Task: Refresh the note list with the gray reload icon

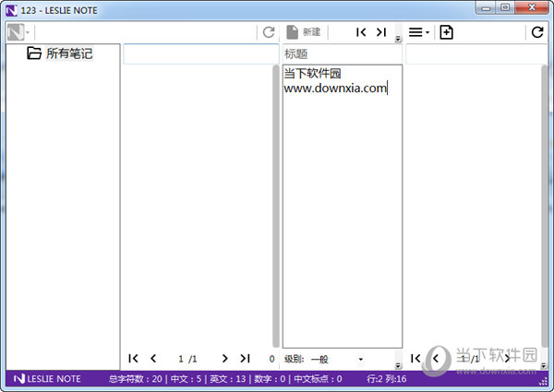Action: 269,32
